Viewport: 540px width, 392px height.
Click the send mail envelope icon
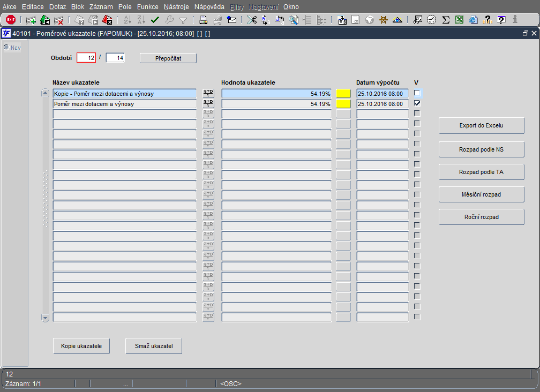(x=232, y=20)
